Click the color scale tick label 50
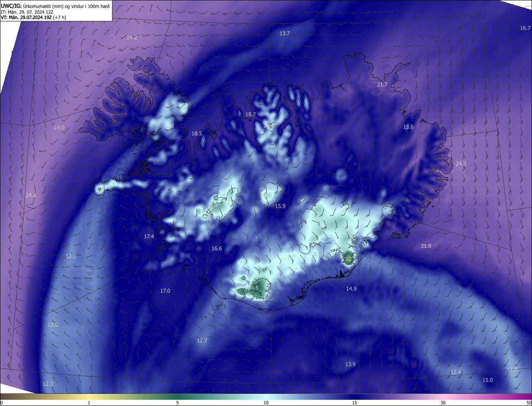Viewport: 532px width, 406px height. [x=529, y=403]
